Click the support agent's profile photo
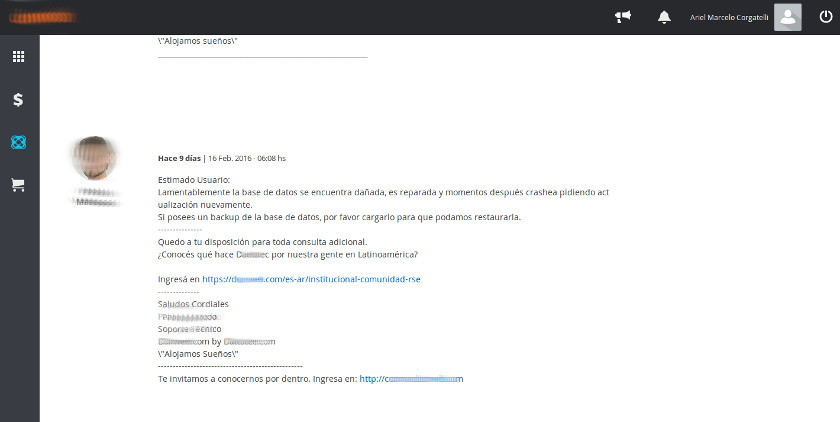This screenshot has height=422, width=840. [96, 157]
